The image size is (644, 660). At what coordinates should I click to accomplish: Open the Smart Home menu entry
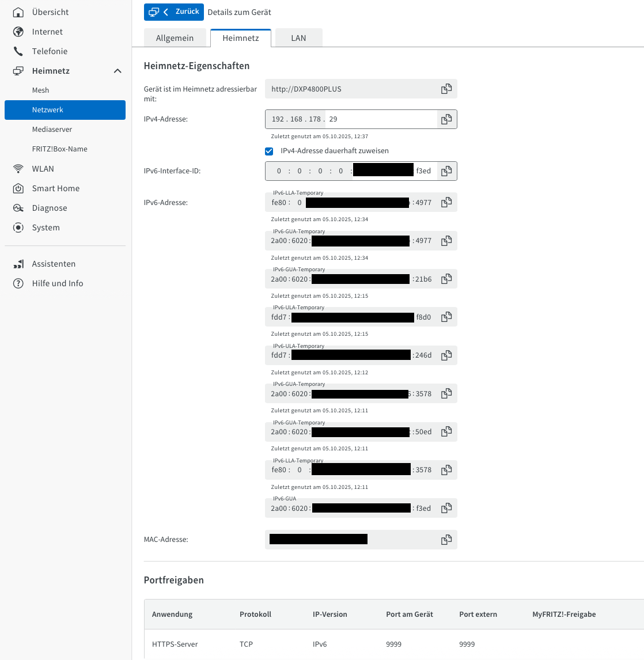click(x=55, y=188)
